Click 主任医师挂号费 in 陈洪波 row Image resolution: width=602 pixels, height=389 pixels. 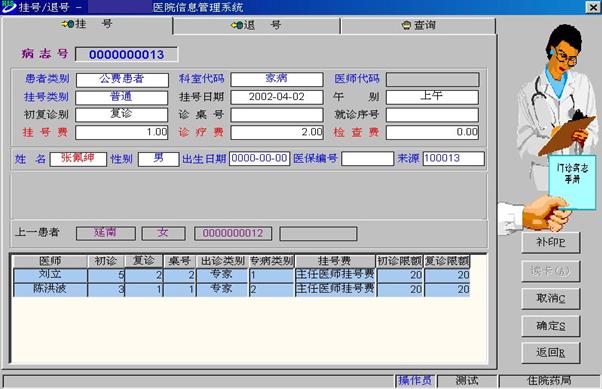[x=335, y=289]
